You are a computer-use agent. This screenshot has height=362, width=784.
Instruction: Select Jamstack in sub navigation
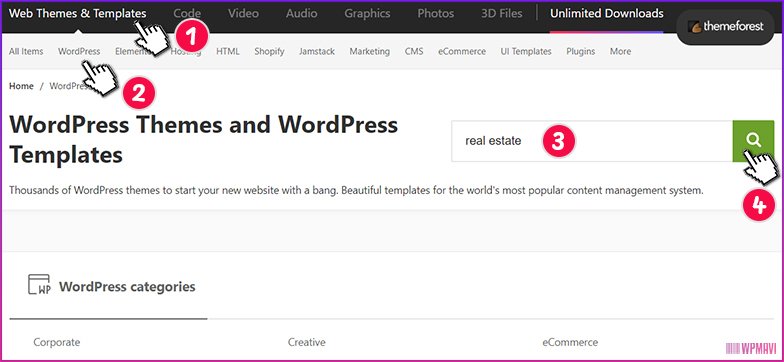click(317, 51)
